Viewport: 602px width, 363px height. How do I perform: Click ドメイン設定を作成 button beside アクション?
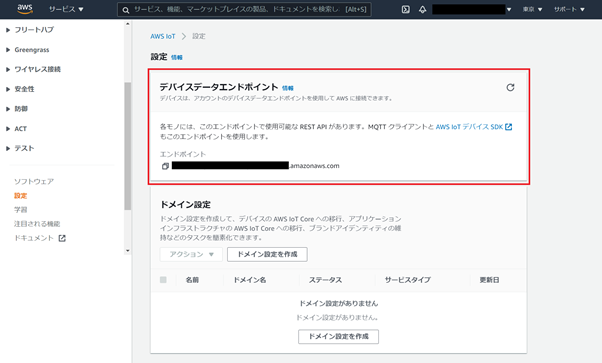[267, 254]
